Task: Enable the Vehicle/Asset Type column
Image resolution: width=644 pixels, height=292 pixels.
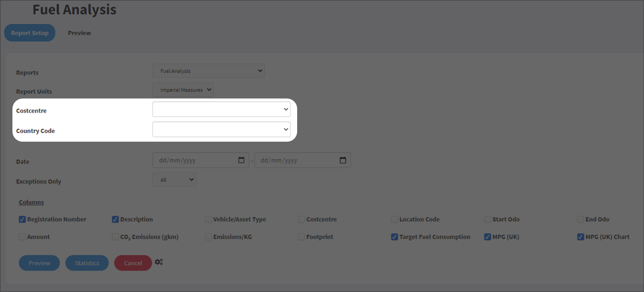Action: (x=208, y=219)
